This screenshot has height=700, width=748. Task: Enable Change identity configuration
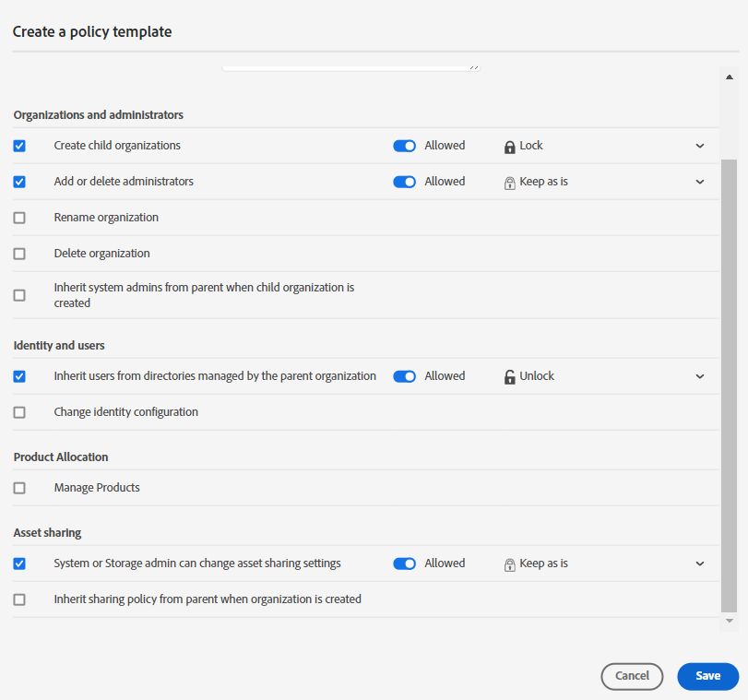(x=18, y=411)
